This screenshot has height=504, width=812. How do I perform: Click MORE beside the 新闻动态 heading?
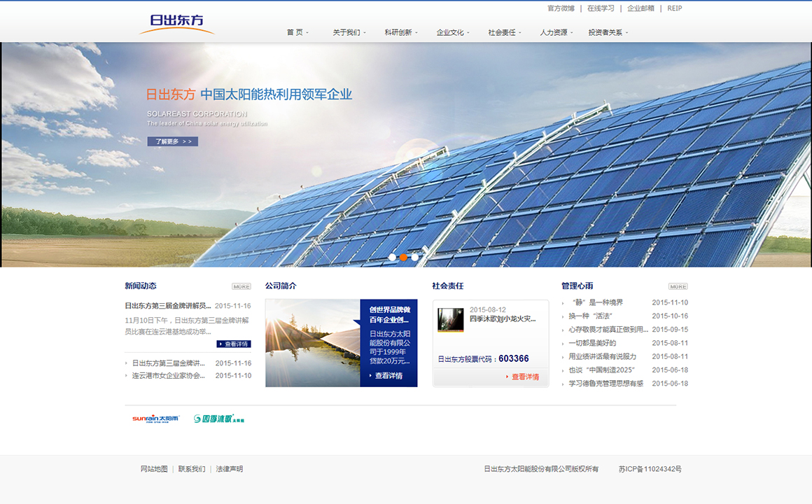[241, 286]
